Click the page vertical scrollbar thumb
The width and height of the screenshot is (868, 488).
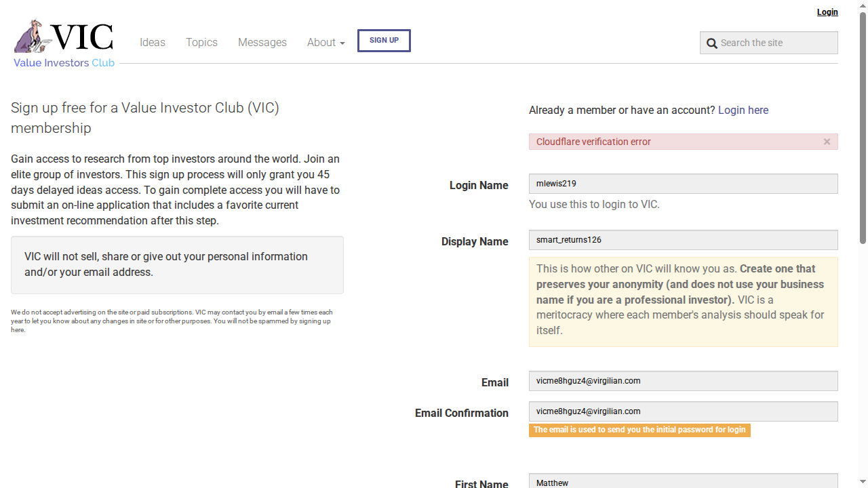(863, 127)
